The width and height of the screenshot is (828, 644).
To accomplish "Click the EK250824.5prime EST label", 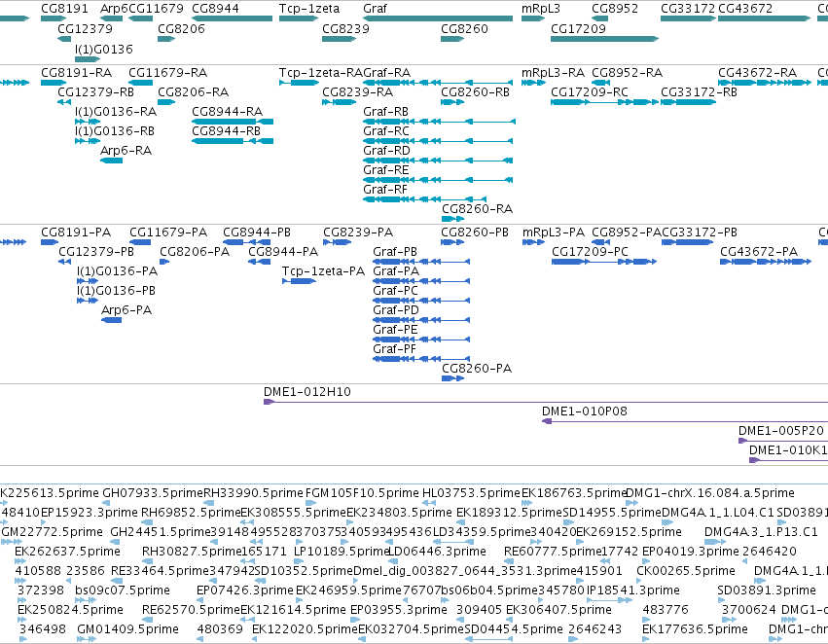I will pos(70,610).
